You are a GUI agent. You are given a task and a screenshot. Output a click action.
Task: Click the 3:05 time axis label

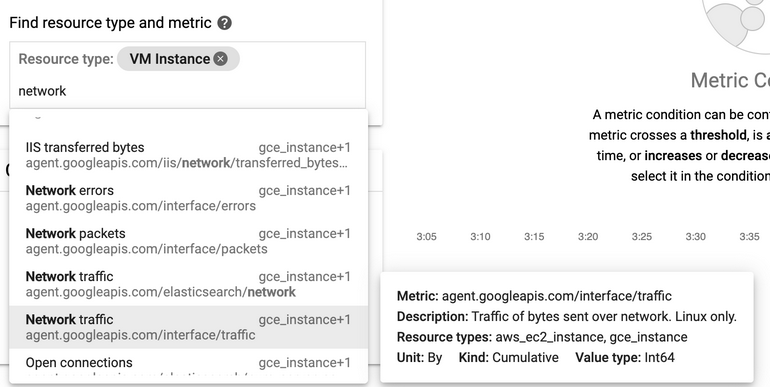click(426, 237)
